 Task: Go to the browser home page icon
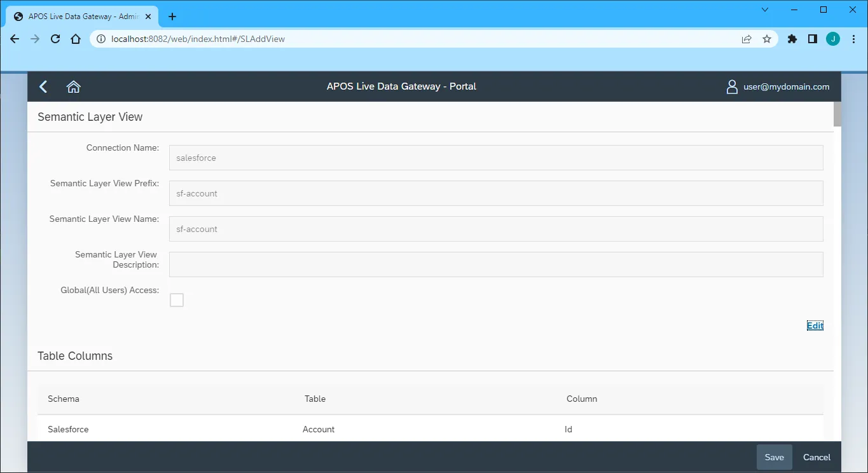76,39
